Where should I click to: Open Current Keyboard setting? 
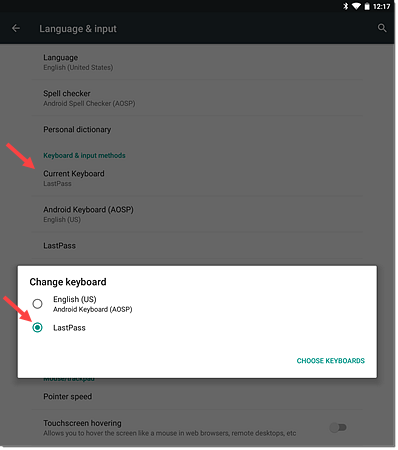[197, 178]
